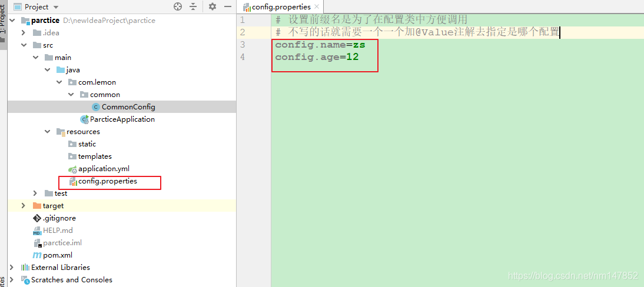Close the config.properties editor tab
The width and height of the screenshot is (644, 287).
317,6
